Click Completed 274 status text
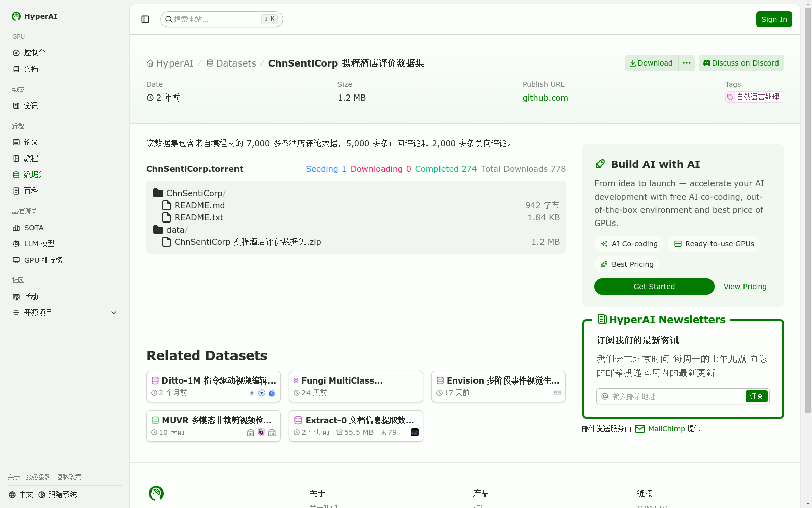Screen dimensions: 812x508 point(446,169)
